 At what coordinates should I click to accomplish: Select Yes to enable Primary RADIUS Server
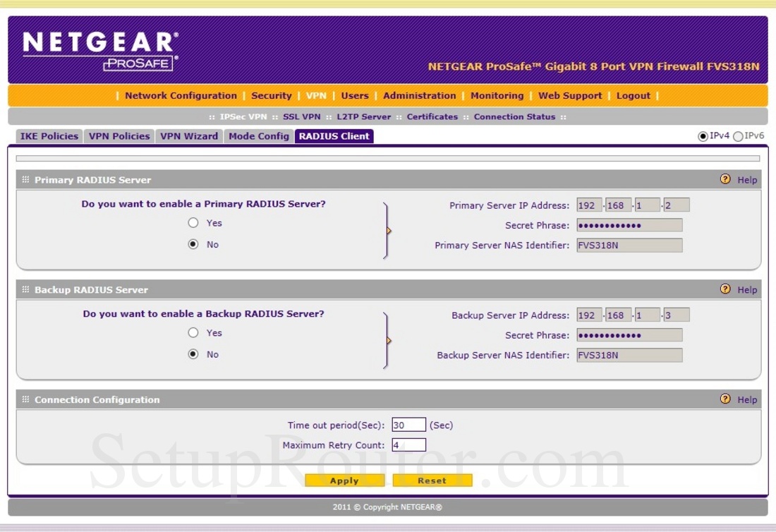click(193, 223)
